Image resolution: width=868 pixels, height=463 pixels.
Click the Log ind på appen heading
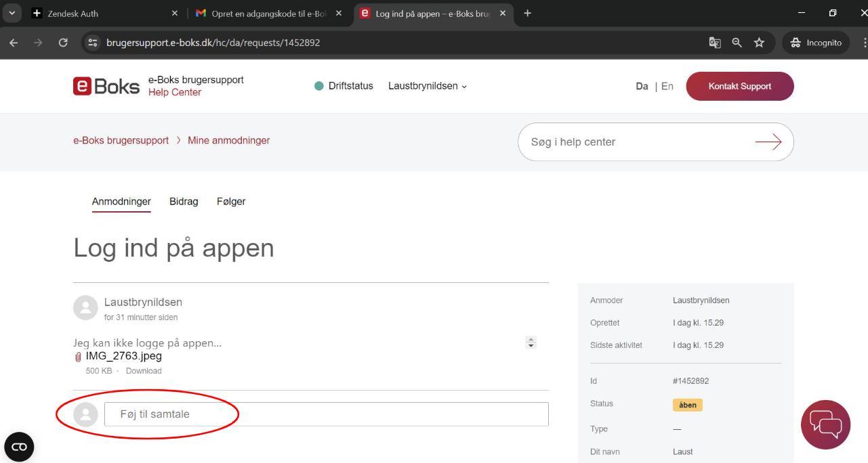(173, 248)
